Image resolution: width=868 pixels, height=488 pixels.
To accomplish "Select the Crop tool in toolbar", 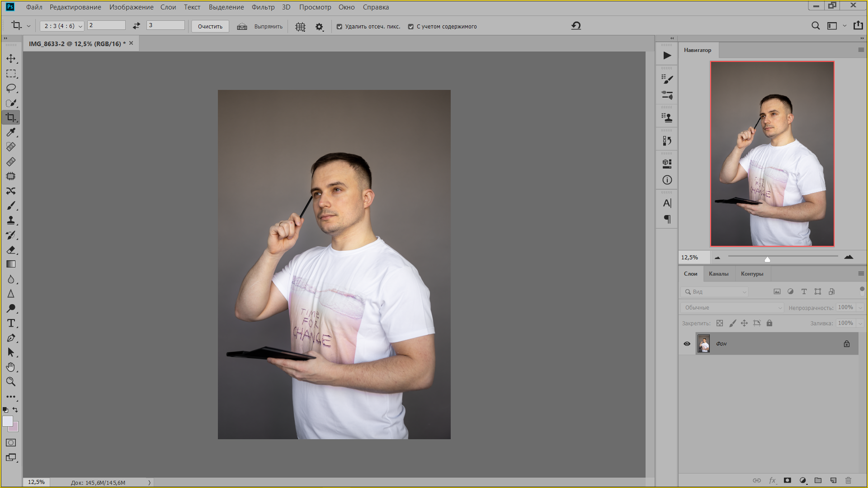I will [11, 117].
